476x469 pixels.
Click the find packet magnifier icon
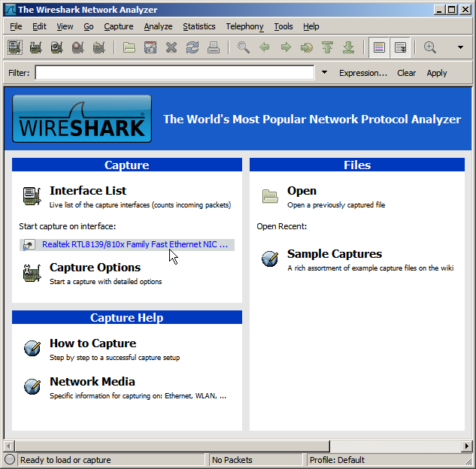coord(243,47)
